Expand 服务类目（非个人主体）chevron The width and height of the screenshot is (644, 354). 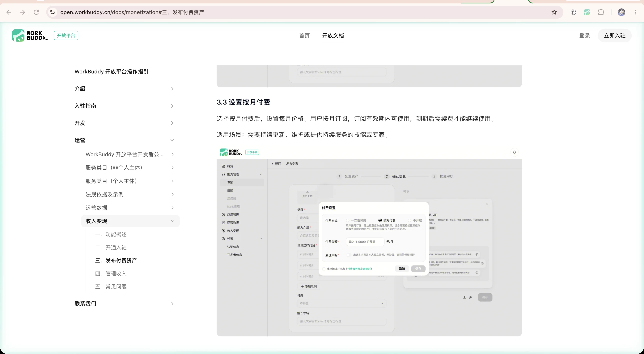[172, 167]
